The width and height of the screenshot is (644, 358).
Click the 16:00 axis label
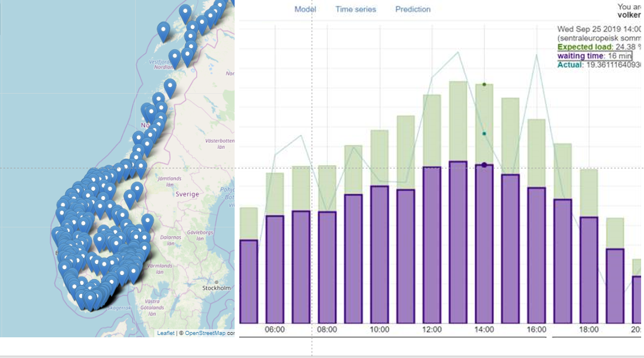536,329
